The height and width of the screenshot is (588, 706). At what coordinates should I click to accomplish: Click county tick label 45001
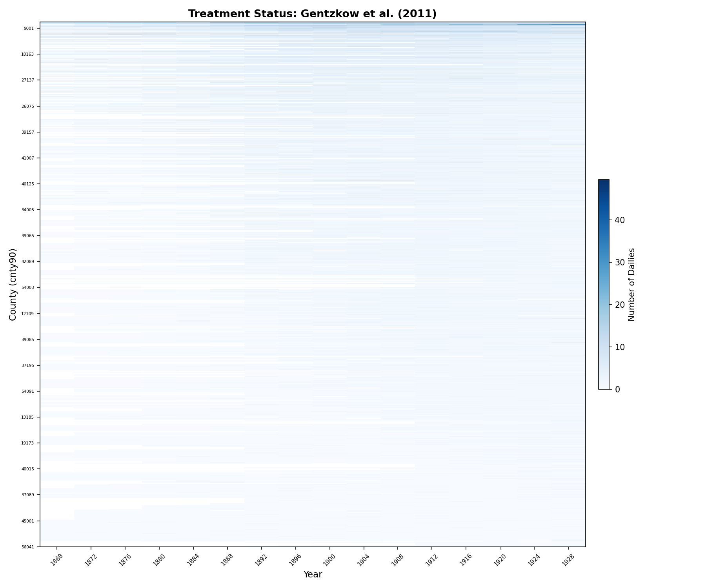28,521
